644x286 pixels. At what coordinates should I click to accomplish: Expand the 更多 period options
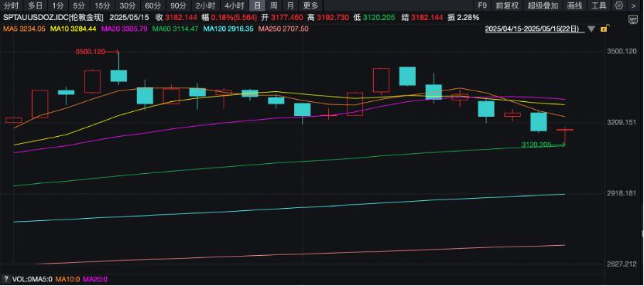click(310, 5)
